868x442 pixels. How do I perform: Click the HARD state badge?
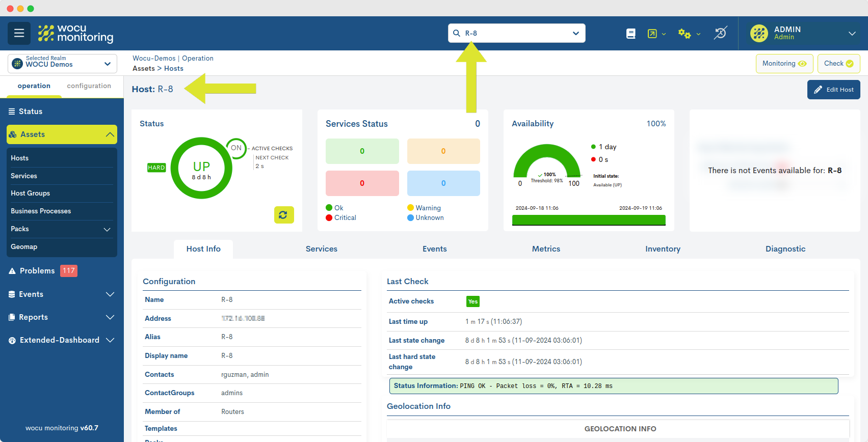tap(156, 168)
